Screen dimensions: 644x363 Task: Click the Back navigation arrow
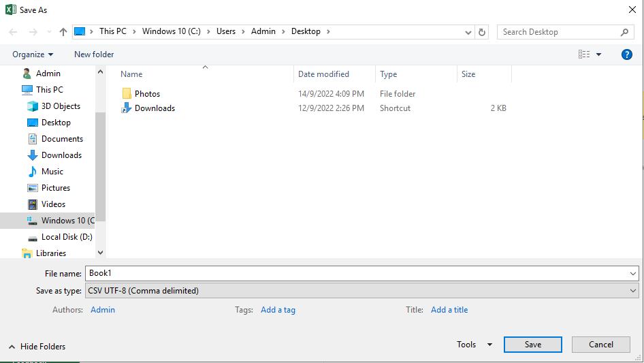[13, 31]
